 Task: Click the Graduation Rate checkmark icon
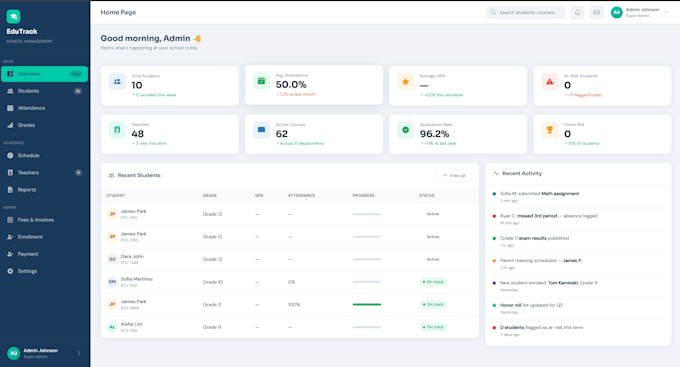[x=405, y=130]
